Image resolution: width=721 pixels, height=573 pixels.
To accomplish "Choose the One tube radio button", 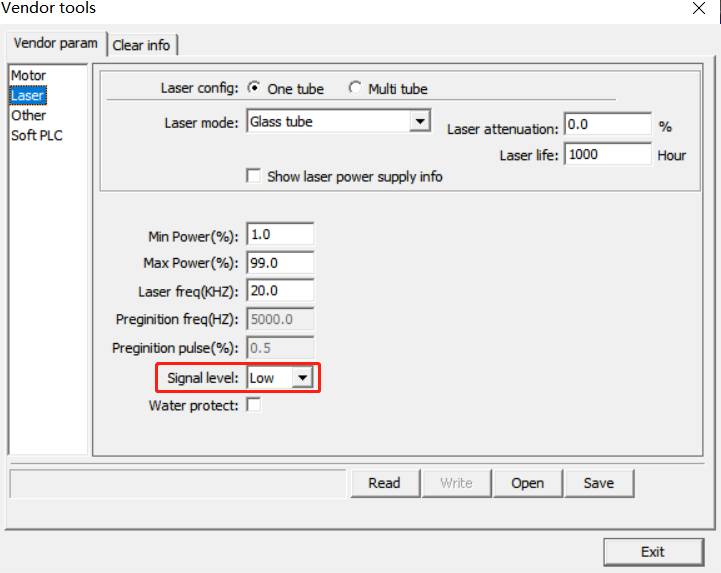I will pyautogui.click(x=254, y=89).
